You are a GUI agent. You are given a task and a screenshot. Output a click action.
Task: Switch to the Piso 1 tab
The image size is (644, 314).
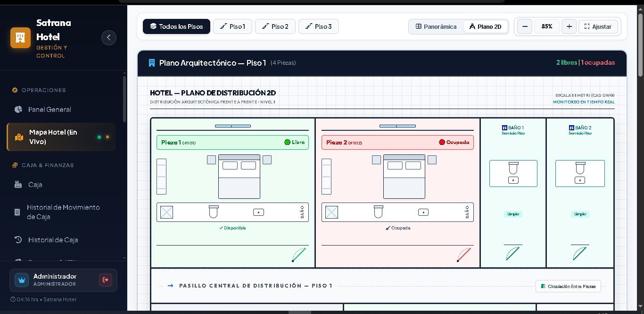[232, 26]
